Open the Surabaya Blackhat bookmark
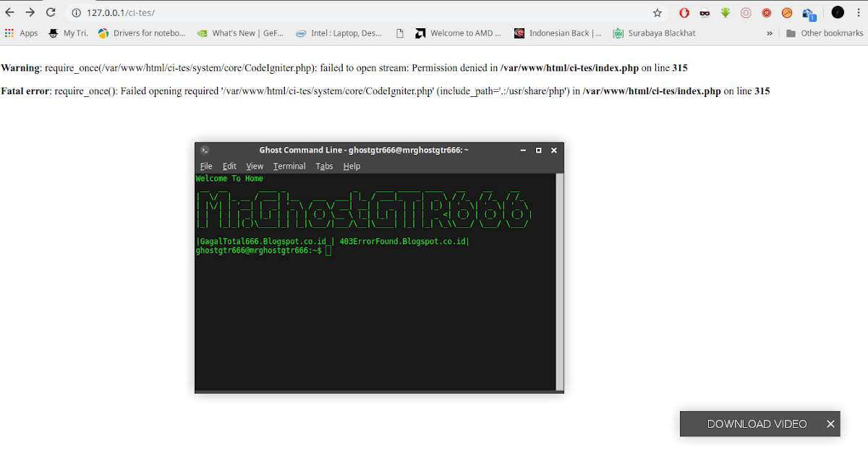The width and height of the screenshot is (868, 456). click(x=654, y=33)
